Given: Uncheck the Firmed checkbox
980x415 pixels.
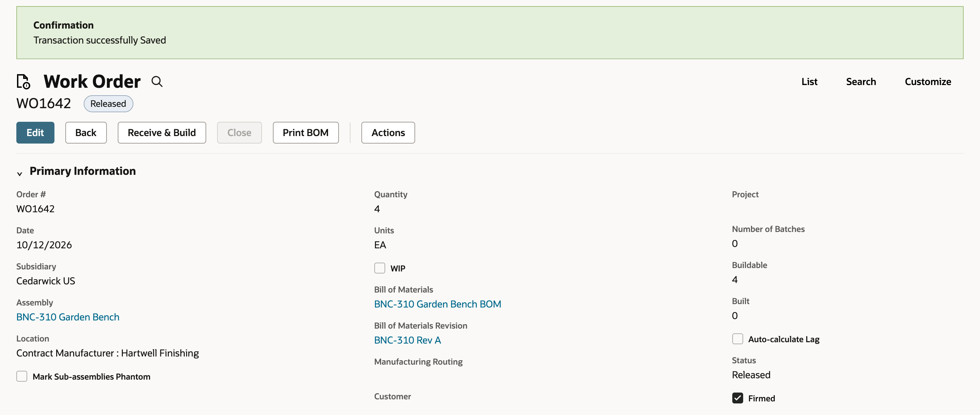Looking at the screenshot, I should pyautogui.click(x=737, y=398).
